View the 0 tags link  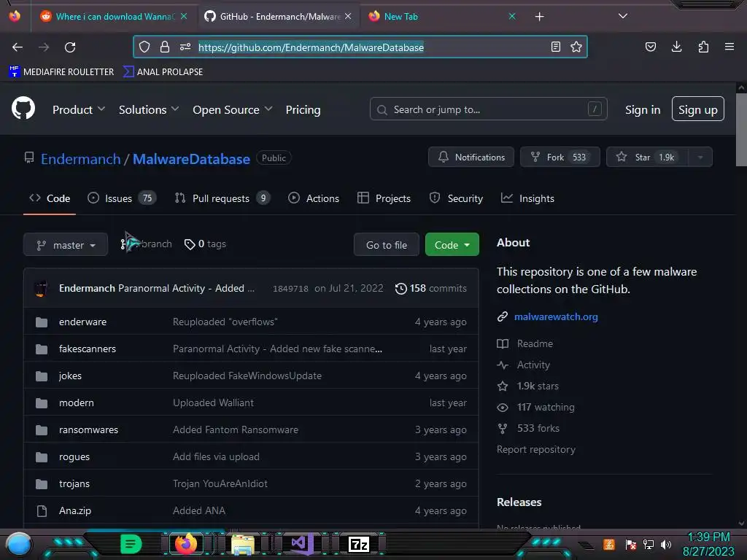tap(205, 244)
